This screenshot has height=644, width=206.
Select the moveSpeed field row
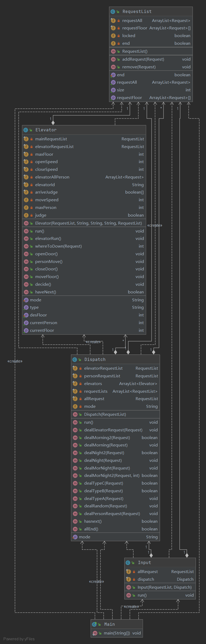(84, 200)
